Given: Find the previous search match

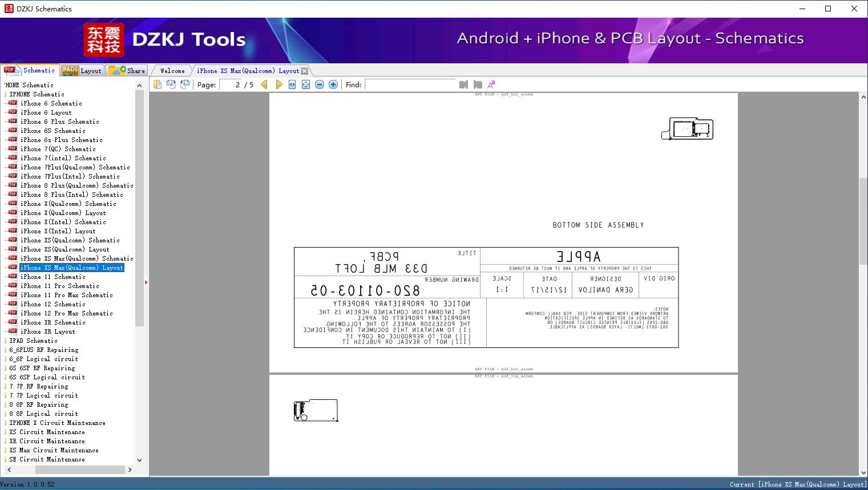Looking at the screenshot, I should (463, 84).
